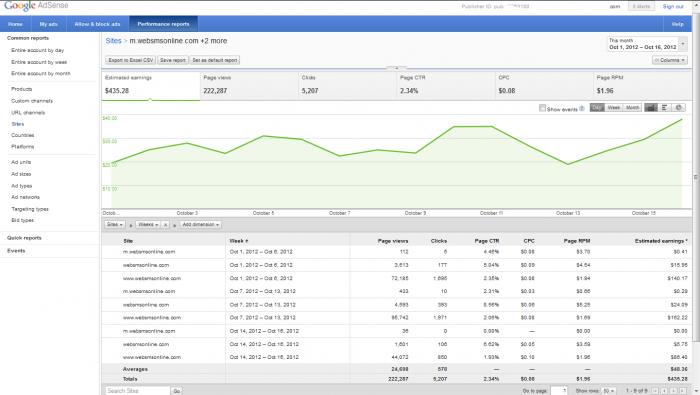Select Estimated earnings metric tab
This screenshot has width=700, height=395.
pos(150,85)
